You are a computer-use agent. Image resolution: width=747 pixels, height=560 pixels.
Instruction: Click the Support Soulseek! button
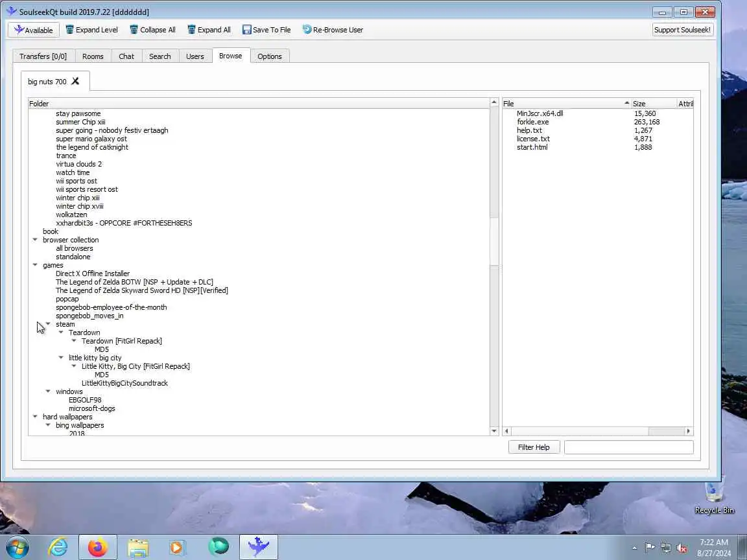coord(682,30)
